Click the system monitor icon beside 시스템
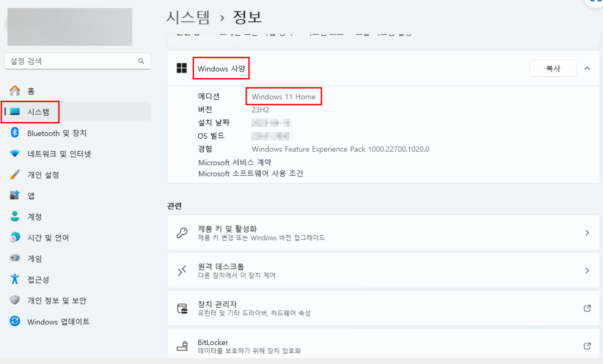Image resolution: width=603 pixels, height=364 pixels. click(x=15, y=111)
